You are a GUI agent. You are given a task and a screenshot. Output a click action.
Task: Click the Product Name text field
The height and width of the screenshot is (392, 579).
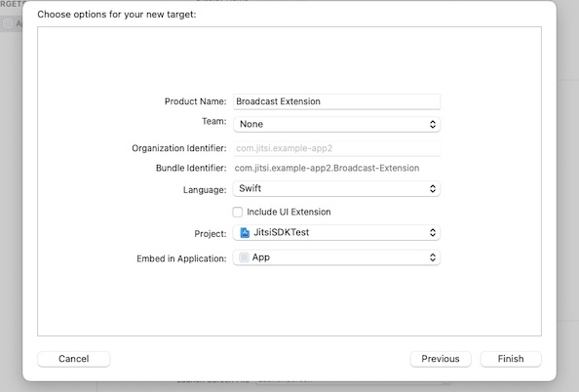pos(336,101)
